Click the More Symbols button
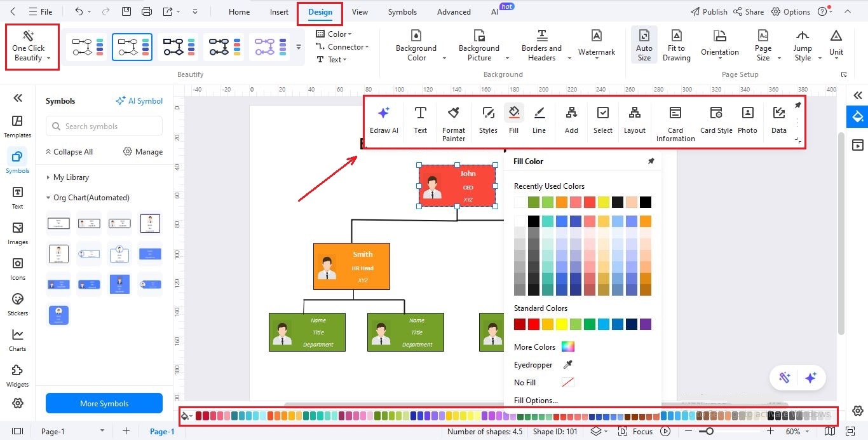The height and width of the screenshot is (440, 868). click(104, 403)
